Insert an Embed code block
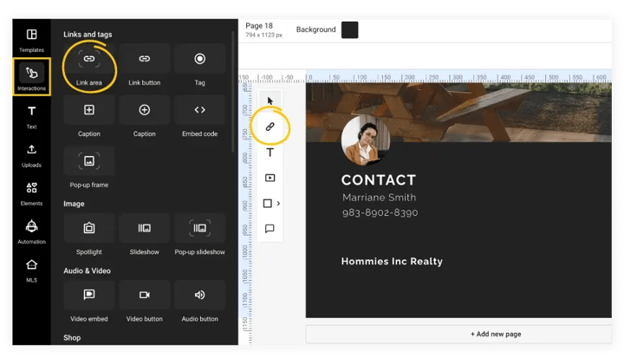 200,117
